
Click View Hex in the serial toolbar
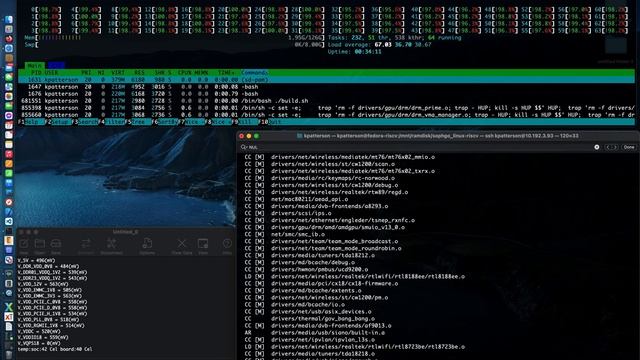click(203, 247)
